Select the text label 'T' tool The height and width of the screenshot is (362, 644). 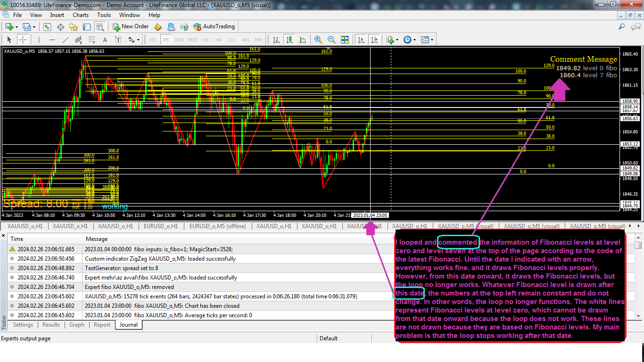[118, 40]
